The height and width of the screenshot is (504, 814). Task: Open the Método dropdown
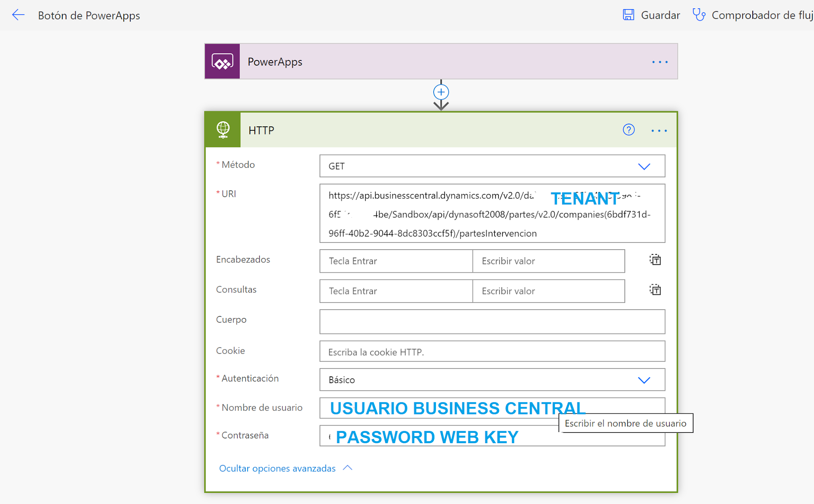[x=644, y=166]
